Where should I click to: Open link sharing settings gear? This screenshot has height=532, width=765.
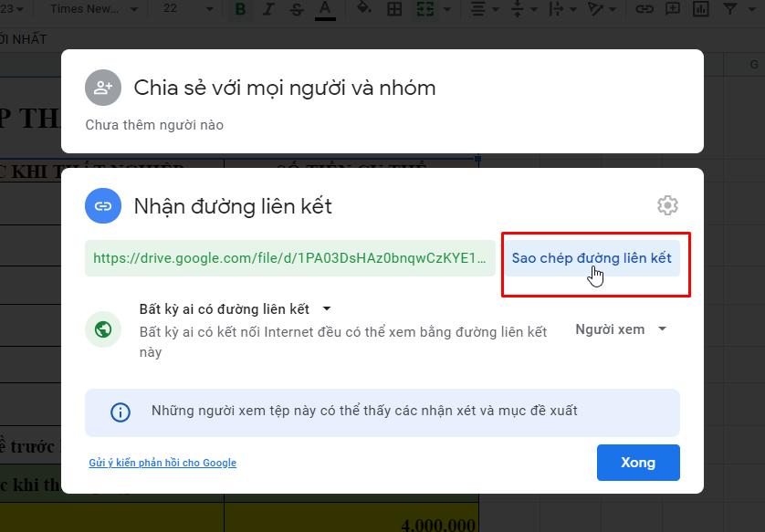pos(667,205)
